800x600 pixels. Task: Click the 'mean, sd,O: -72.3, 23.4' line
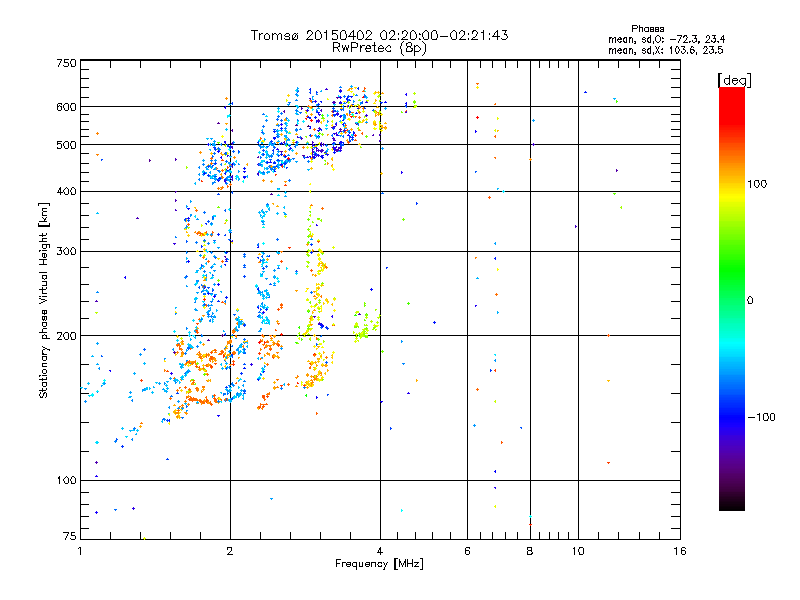pyautogui.click(x=666, y=39)
